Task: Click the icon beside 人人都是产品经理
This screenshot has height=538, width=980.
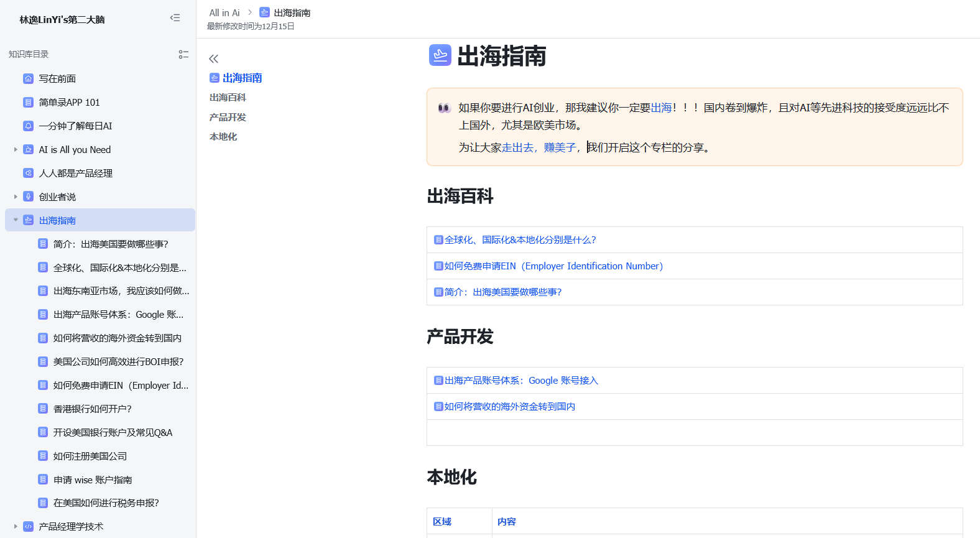Action: click(28, 173)
